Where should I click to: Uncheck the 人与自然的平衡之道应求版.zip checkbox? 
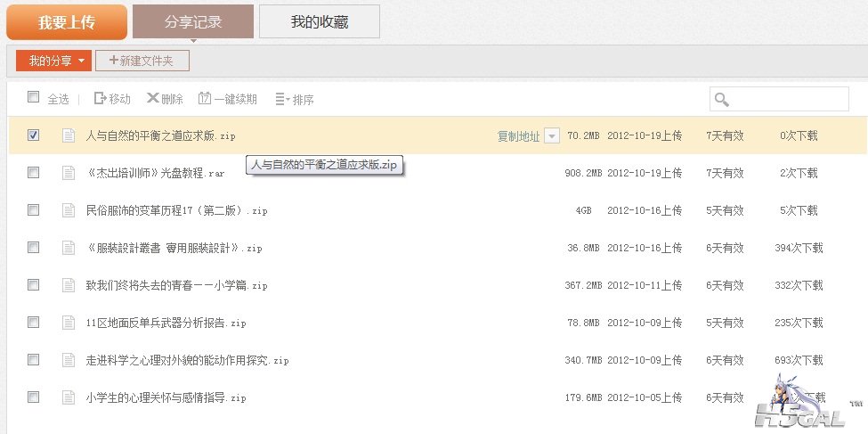[x=34, y=135]
